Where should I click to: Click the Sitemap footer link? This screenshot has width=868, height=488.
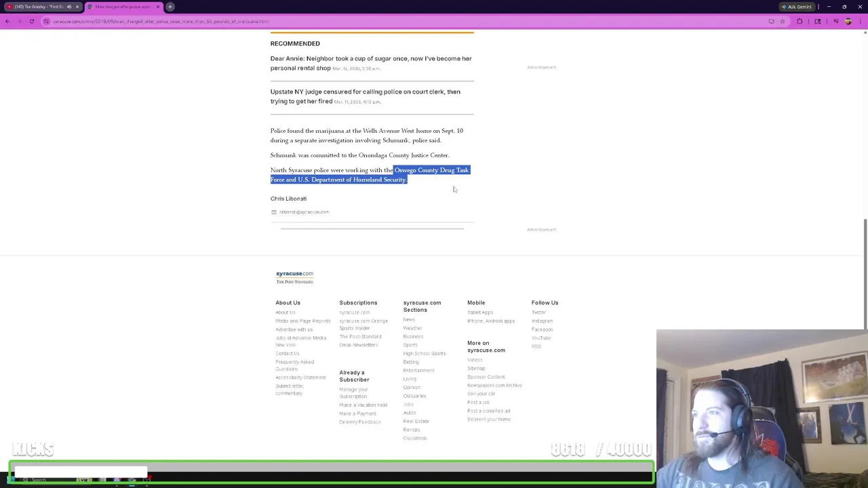click(x=476, y=368)
